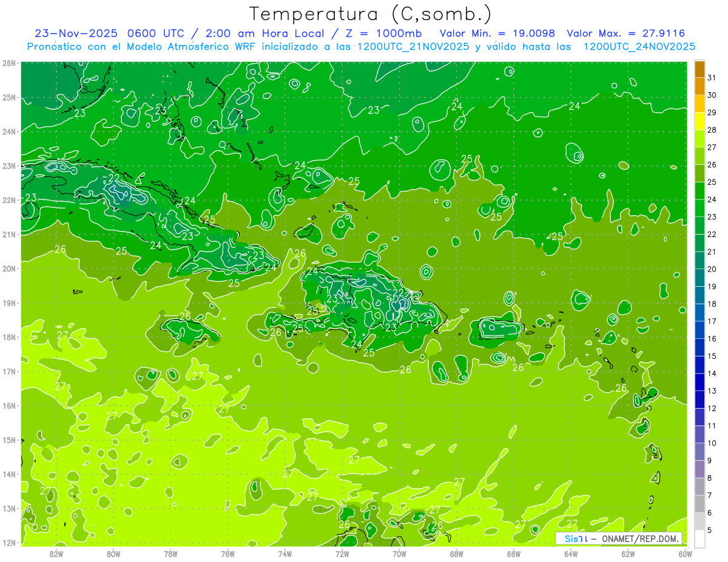Click the '72W' longitude axis label
Image resolution: width=728 pixels, height=562 pixels.
pos(342,553)
